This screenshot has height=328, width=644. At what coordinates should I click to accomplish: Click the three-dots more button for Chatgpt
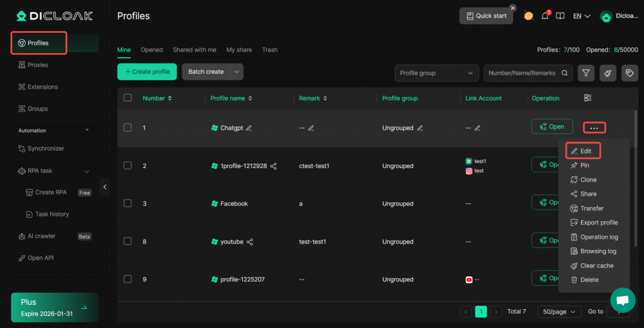click(x=594, y=128)
